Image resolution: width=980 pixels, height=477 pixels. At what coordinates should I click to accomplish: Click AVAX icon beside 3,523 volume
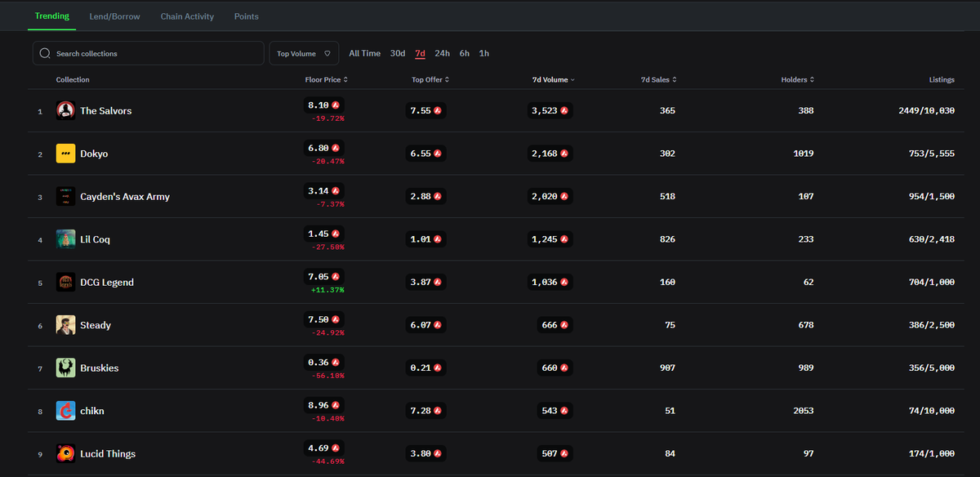(x=564, y=110)
